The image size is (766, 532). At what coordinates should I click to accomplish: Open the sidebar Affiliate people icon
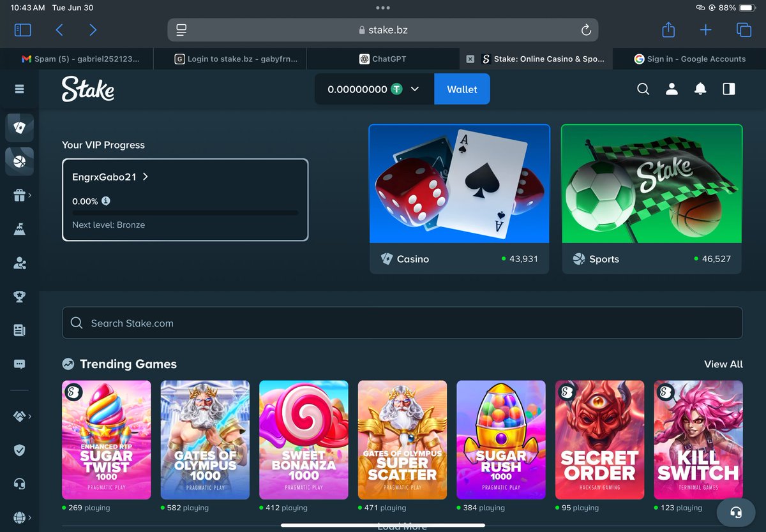click(19, 263)
